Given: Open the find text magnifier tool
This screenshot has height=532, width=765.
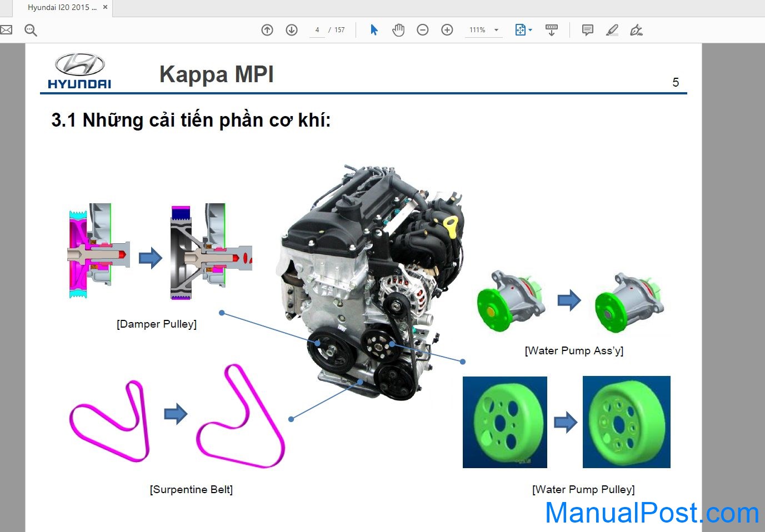Looking at the screenshot, I should pos(31,30).
